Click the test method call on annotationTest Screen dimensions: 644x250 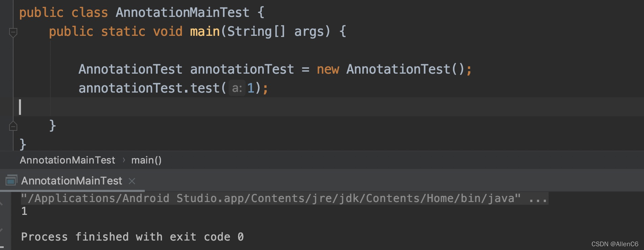[x=205, y=88]
